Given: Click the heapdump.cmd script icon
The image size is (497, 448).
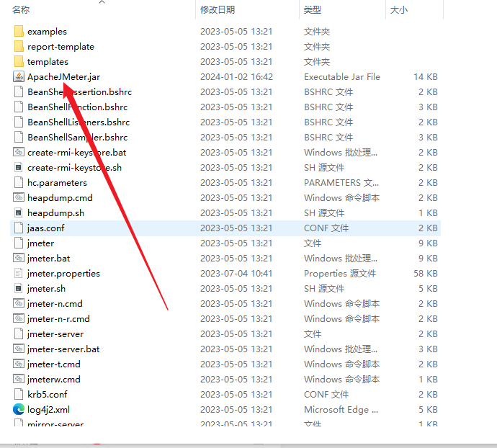Looking at the screenshot, I should coord(19,198).
